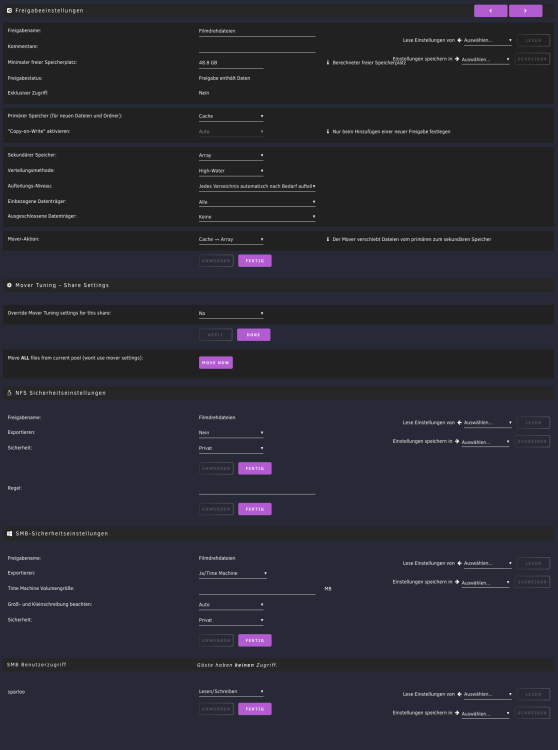Click left arrow icon after top Lese Einstellungen von

click(x=459, y=40)
